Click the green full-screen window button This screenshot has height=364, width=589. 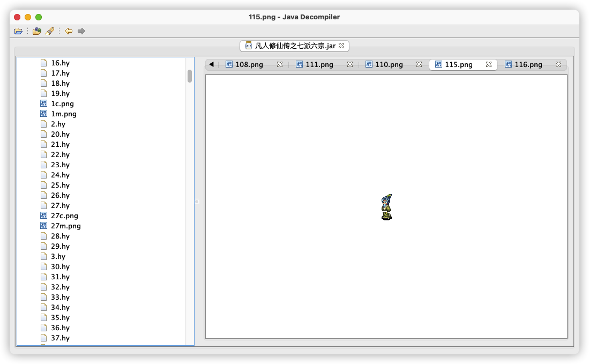click(x=39, y=17)
